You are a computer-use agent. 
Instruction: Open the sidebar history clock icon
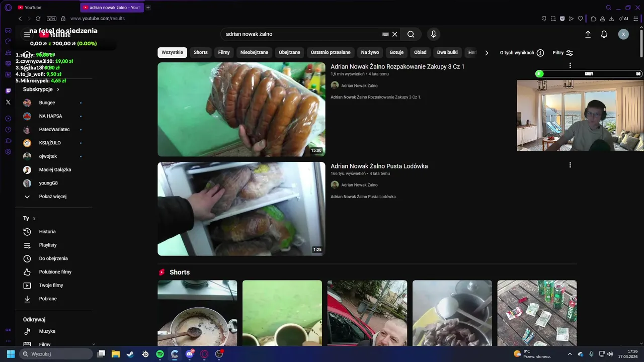(x=8, y=130)
